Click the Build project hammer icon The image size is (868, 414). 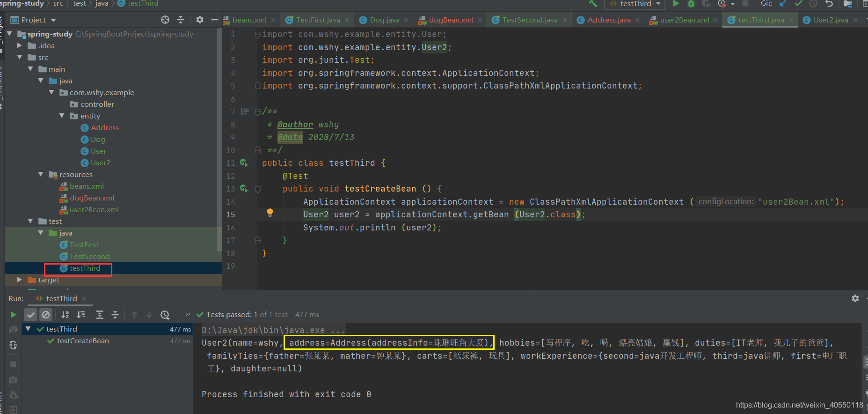tap(593, 3)
